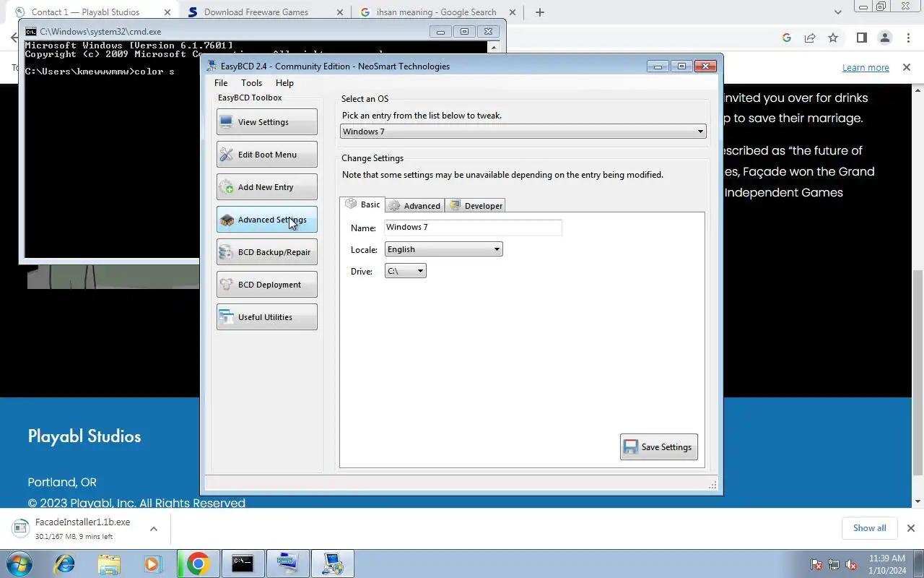
Task: Click the muted volume tray icon
Action: (853, 564)
